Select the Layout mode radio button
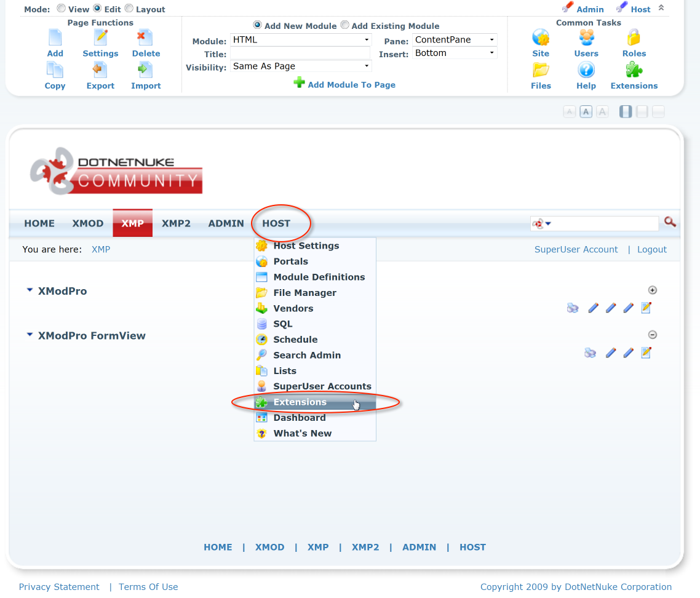 coord(129,8)
